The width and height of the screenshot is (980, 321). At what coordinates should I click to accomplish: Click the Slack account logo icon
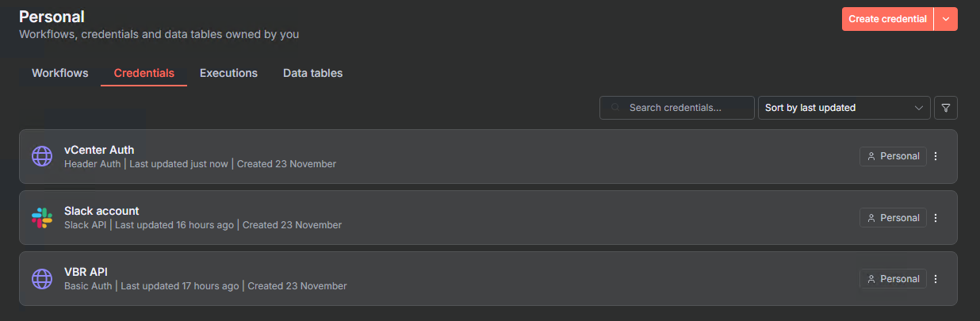[x=41, y=218]
